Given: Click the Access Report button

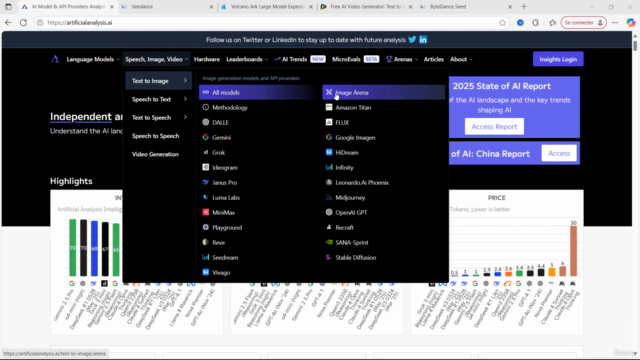Looking at the screenshot, I should (494, 127).
